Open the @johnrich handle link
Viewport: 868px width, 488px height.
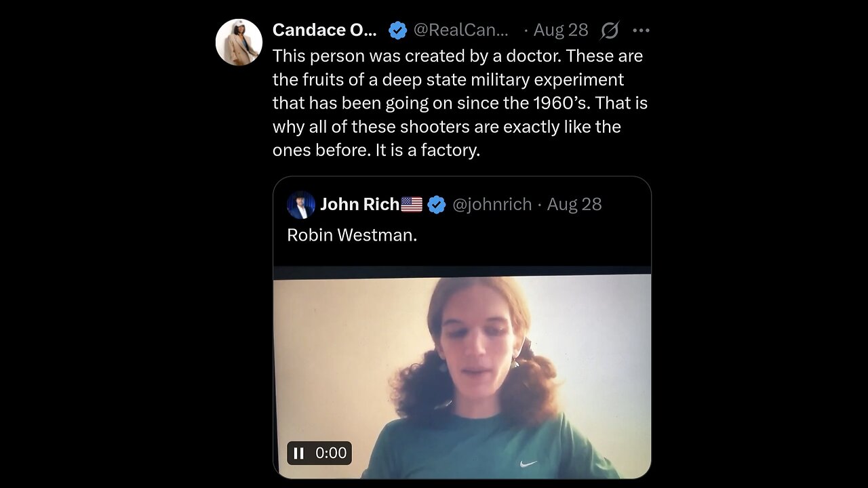(x=492, y=205)
